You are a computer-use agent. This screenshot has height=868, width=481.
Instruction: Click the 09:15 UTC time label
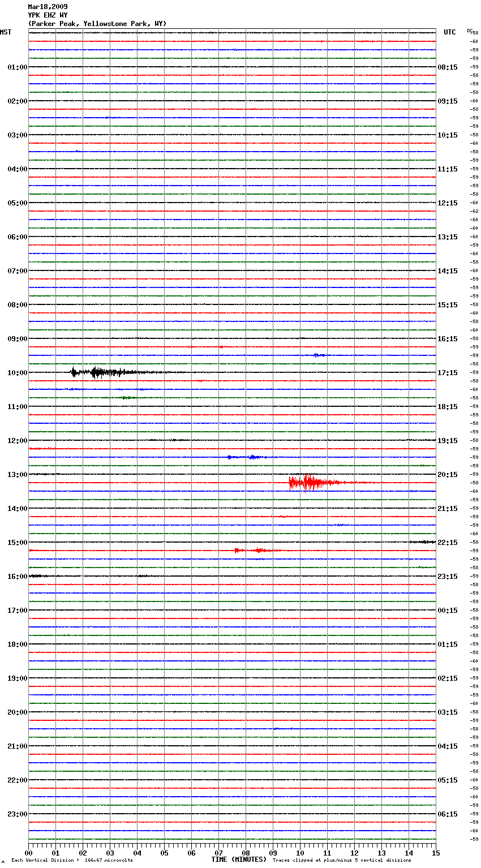pyautogui.click(x=448, y=101)
